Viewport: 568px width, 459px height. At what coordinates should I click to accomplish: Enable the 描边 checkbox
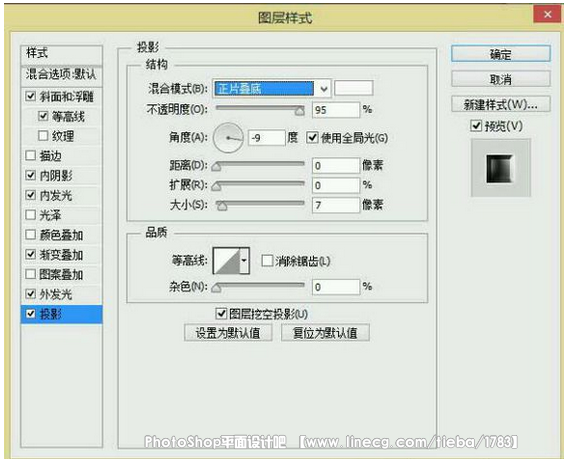click(31, 155)
